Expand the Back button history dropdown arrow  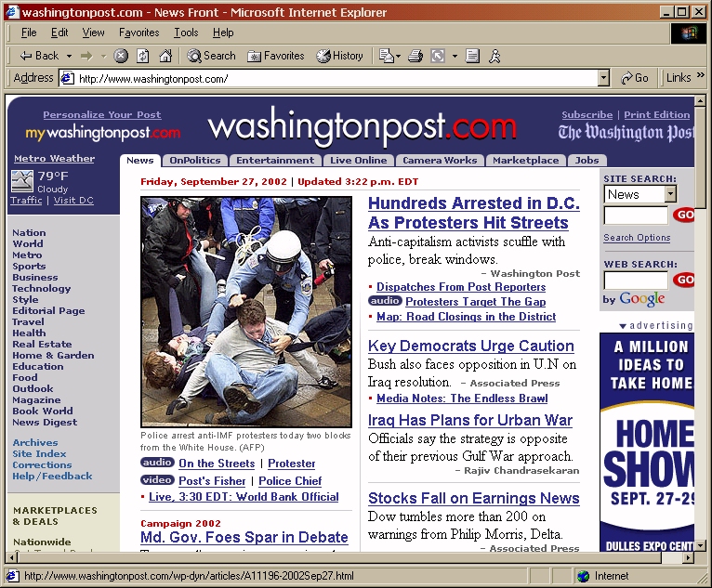click(x=67, y=56)
